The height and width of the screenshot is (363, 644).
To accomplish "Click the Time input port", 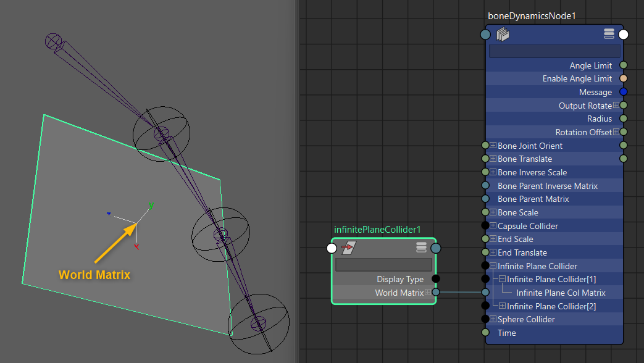I will coord(485,333).
